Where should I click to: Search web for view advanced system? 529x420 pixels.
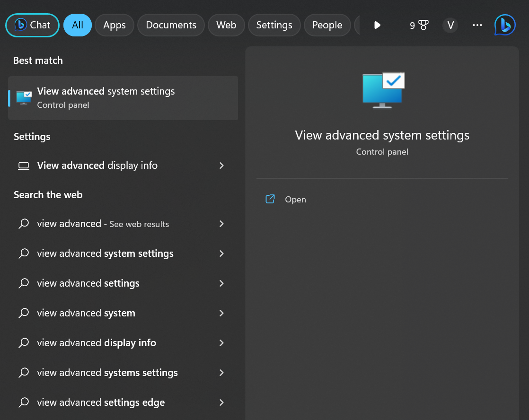point(86,313)
